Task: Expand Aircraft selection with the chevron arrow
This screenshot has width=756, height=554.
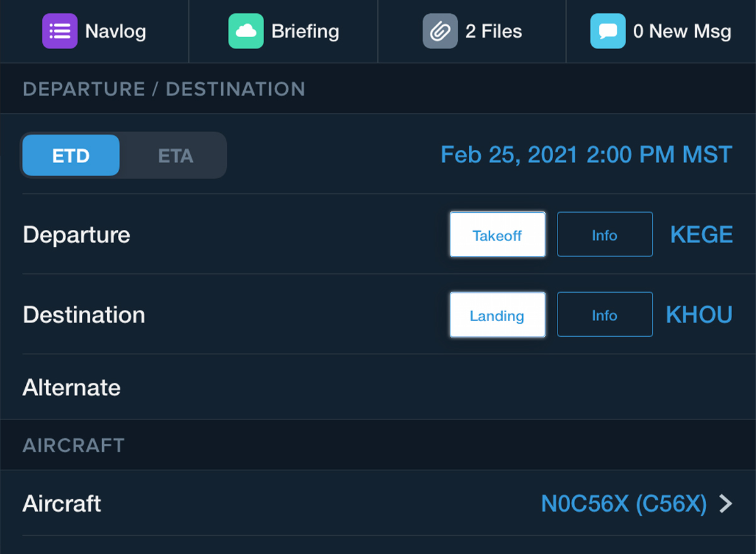Action: [x=726, y=504]
